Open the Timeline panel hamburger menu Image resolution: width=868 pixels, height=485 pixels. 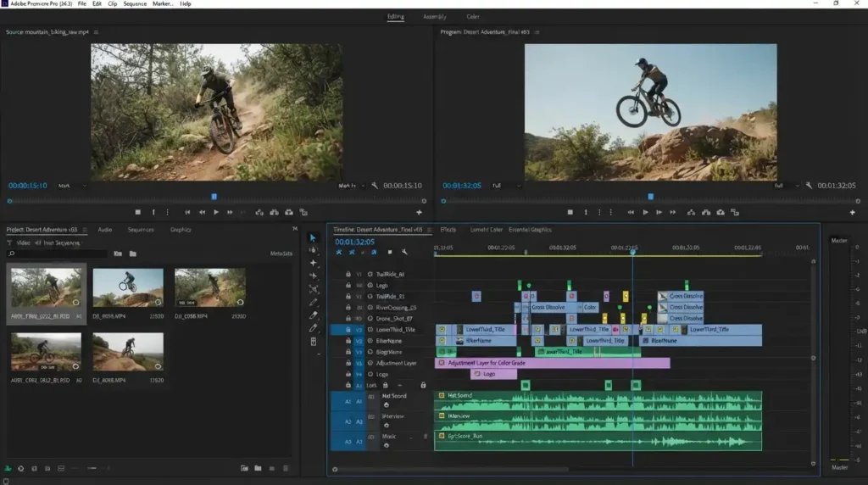click(429, 229)
